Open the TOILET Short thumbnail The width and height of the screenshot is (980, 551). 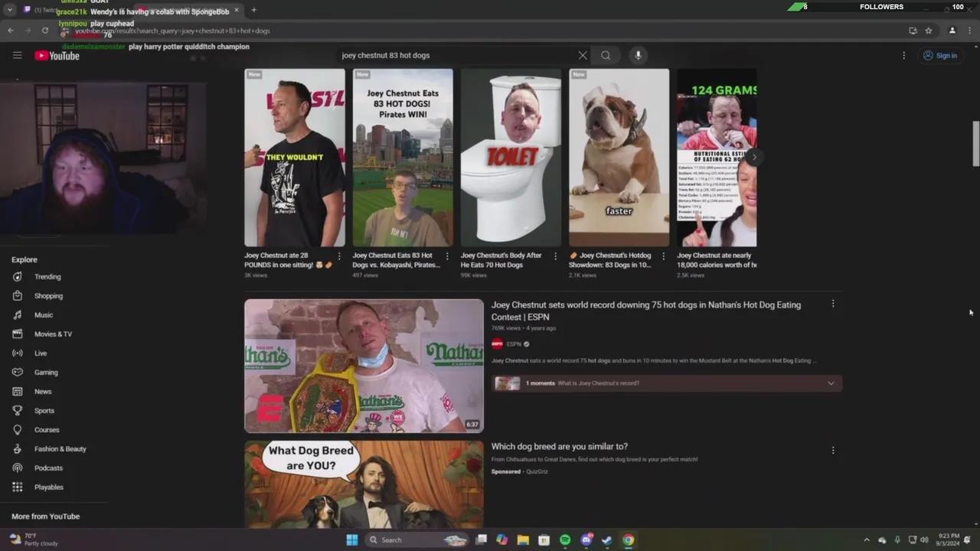511,158
